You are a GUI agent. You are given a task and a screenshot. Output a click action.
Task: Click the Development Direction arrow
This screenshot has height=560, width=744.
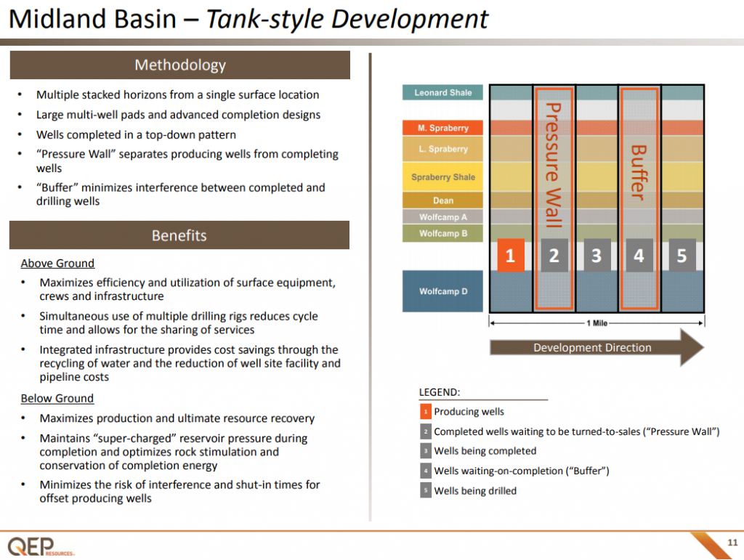click(596, 347)
